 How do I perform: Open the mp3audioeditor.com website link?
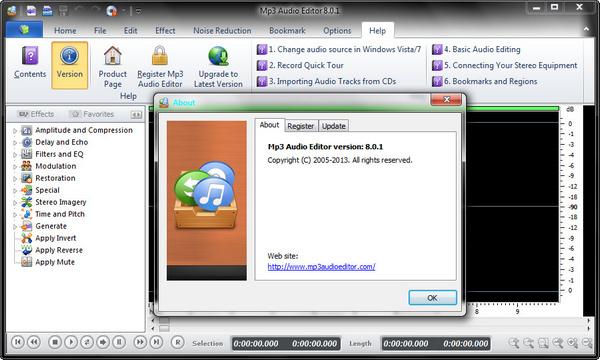(321, 267)
